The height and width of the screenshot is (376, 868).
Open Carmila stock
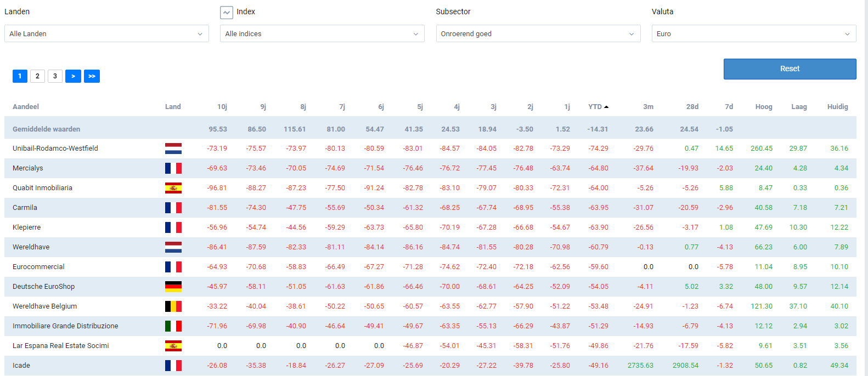[25, 208]
